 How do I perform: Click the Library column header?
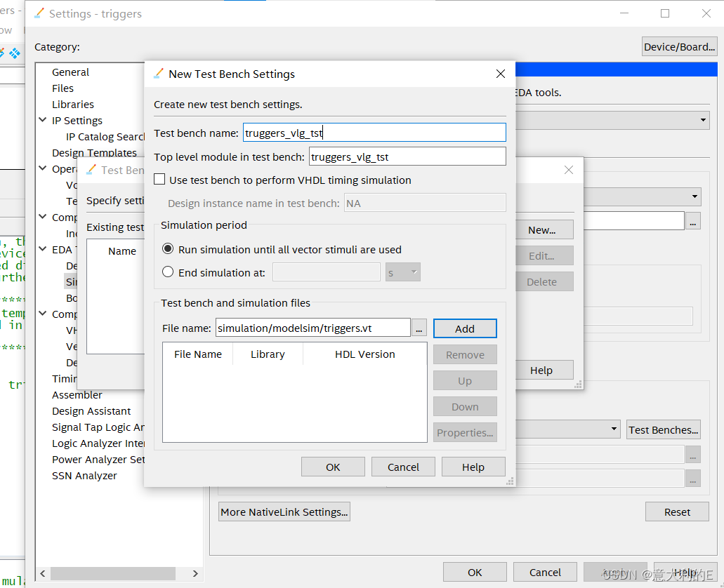point(268,354)
